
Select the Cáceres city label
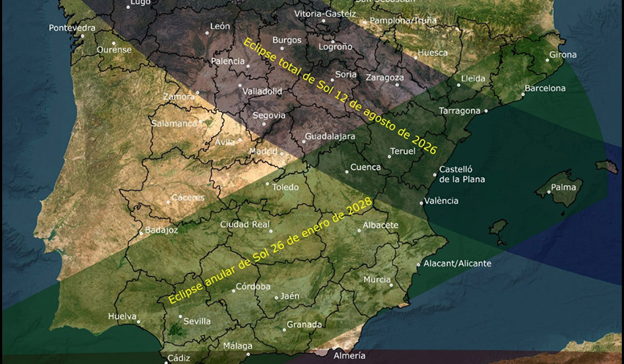pyautogui.click(x=187, y=198)
